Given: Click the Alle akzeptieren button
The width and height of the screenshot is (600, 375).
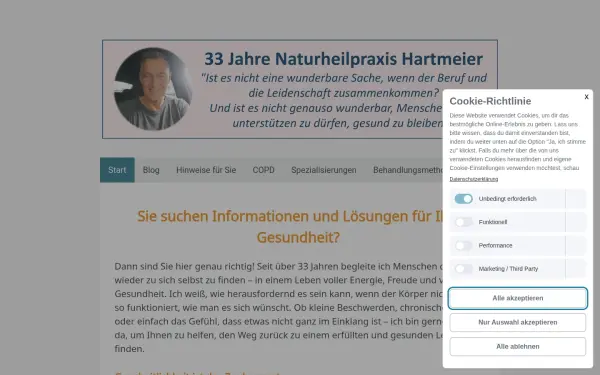Looking at the screenshot, I should [x=517, y=298].
